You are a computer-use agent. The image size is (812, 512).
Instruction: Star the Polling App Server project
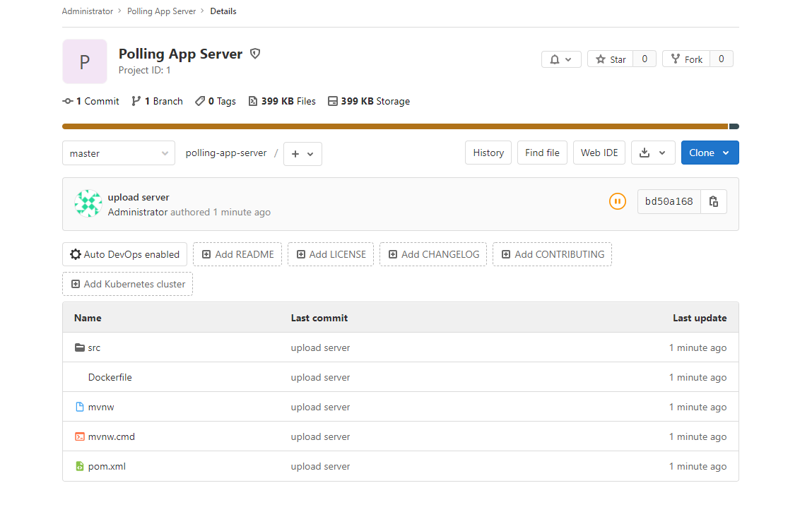click(x=611, y=59)
